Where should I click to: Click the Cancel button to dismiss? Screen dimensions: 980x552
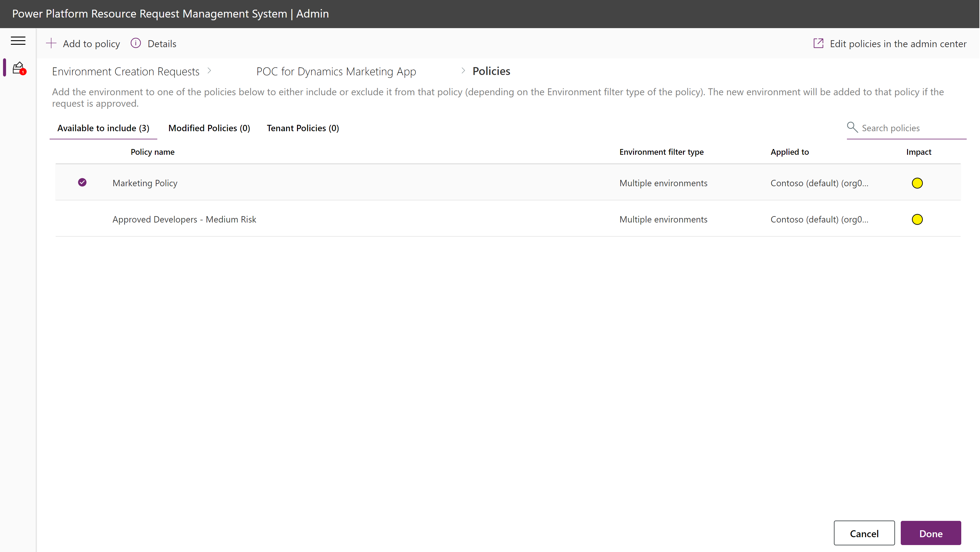coord(864,533)
